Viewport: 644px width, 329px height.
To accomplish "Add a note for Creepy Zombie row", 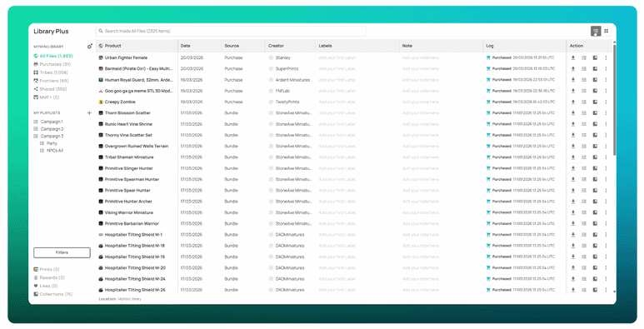I will [421, 102].
